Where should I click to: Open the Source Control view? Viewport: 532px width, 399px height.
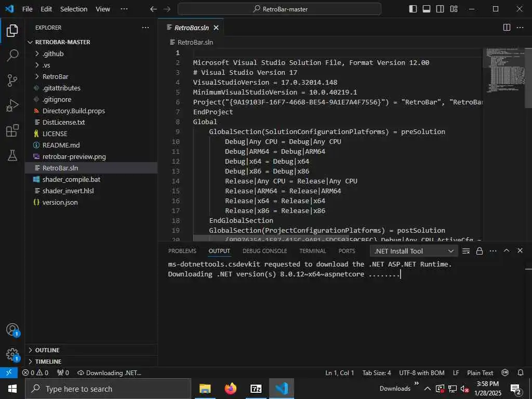(x=12, y=81)
